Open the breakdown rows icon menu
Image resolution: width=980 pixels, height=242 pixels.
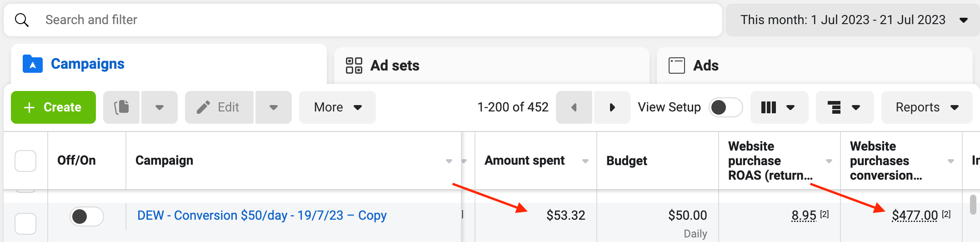(845, 107)
